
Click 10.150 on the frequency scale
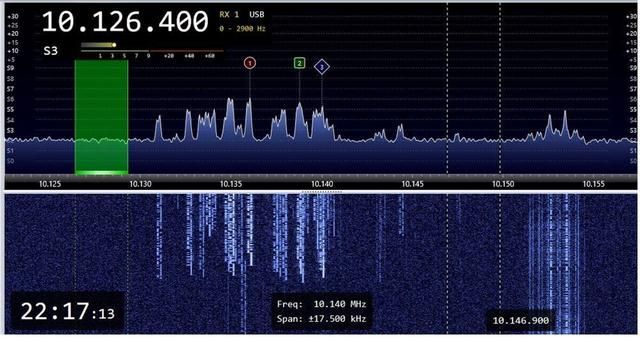click(x=503, y=184)
